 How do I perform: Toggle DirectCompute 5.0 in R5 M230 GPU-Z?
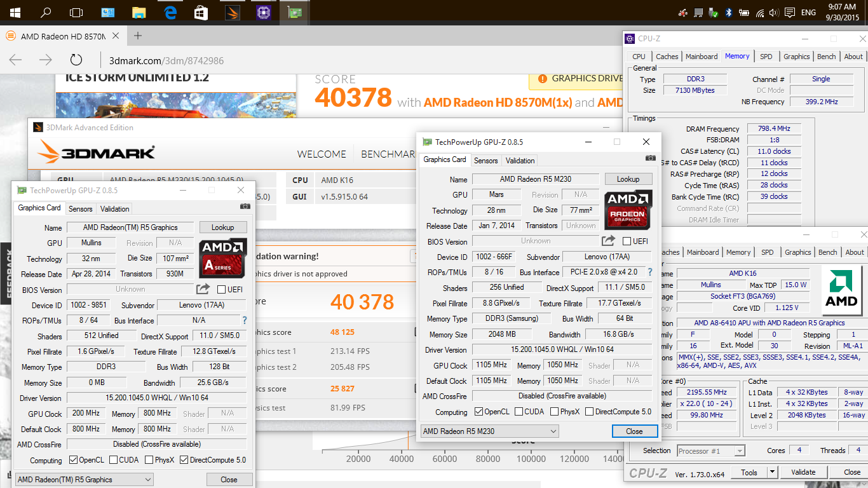click(590, 412)
